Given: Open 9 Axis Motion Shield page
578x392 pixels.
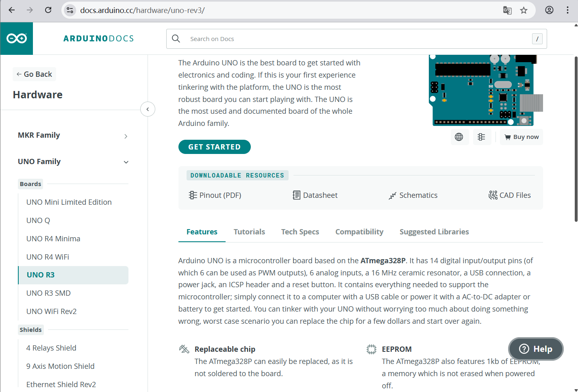Looking at the screenshot, I should click(x=60, y=366).
